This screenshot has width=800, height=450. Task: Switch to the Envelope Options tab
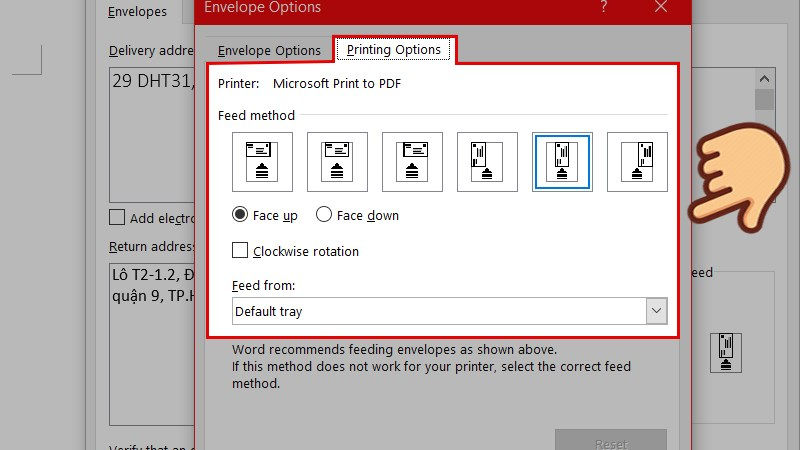[269, 51]
